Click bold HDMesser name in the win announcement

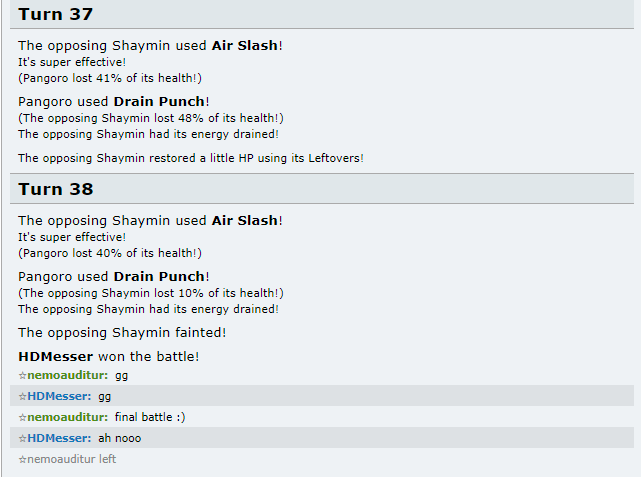coord(56,356)
